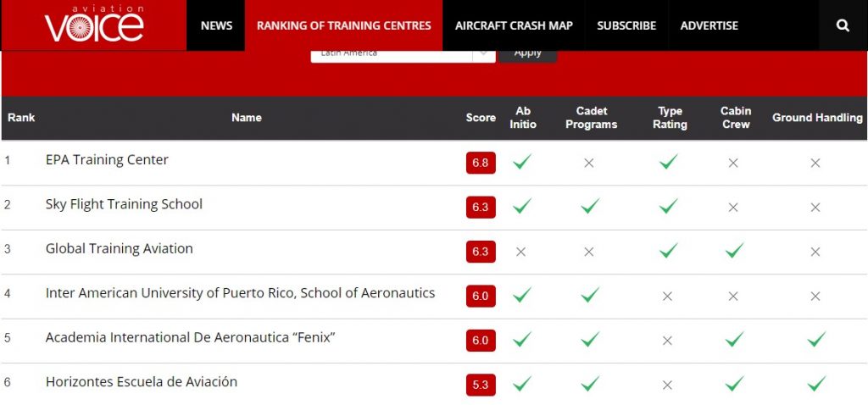868x405 pixels.
Task: Select Ranking of Training Centres tab
Action: pos(344,25)
